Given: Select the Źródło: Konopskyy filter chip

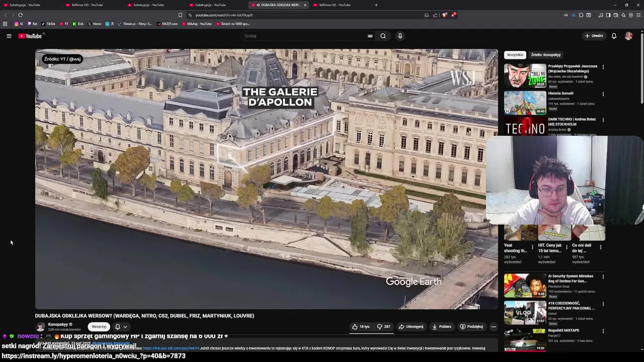Looking at the screenshot, I should click(545, 55).
